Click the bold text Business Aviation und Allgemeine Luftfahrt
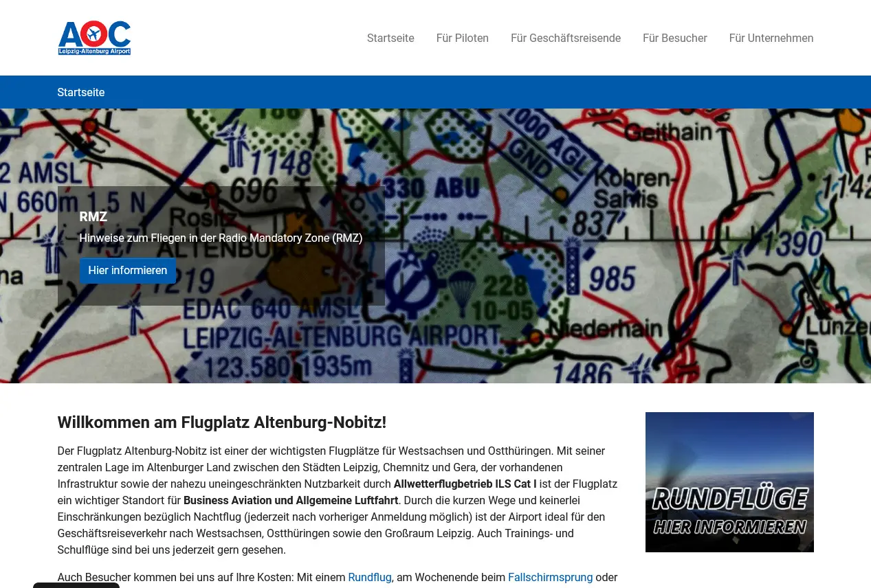This screenshot has height=588, width=871. click(291, 501)
